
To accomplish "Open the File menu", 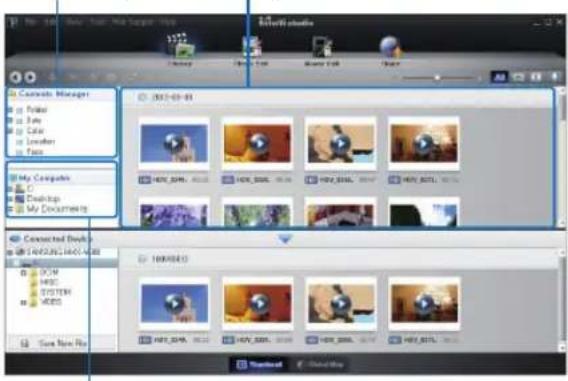I will click(31, 22).
